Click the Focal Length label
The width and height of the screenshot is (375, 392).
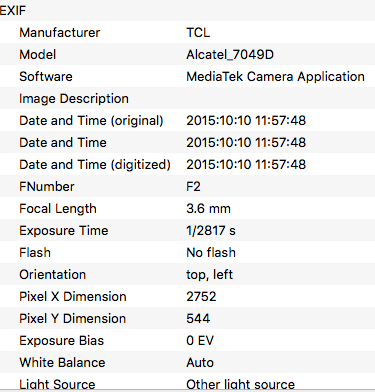(x=58, y=209)
